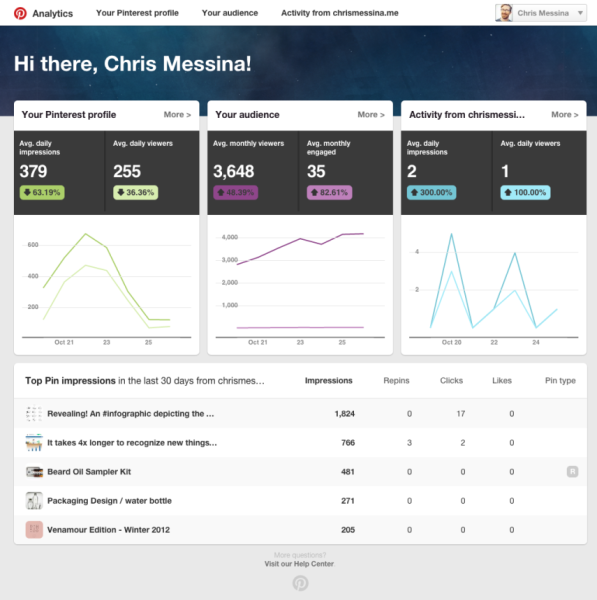Viewport: 597px width, 600px height.
Task: Open Your Pinterest profile nav tab
Action: (137, 13)
